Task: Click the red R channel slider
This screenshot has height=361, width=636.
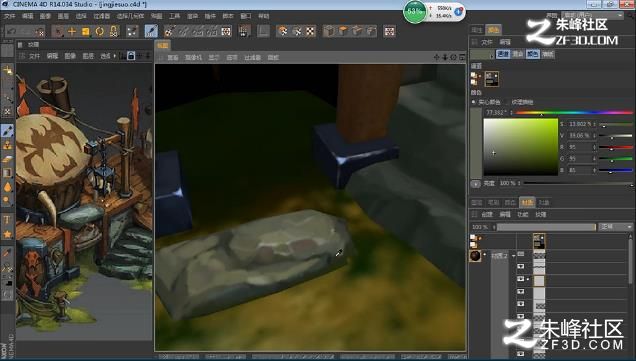Action: click(x=615, y=147)
